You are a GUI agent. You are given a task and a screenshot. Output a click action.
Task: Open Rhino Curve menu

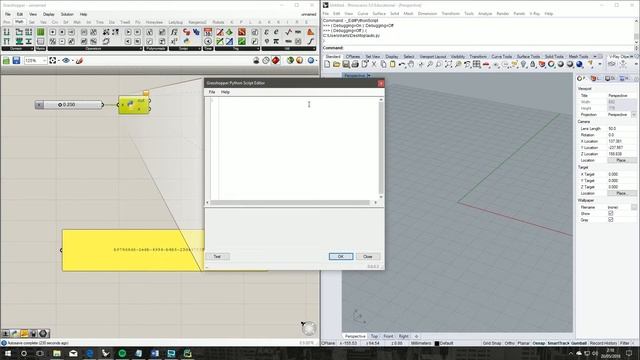pyautogui.click(x=362, y=13)
